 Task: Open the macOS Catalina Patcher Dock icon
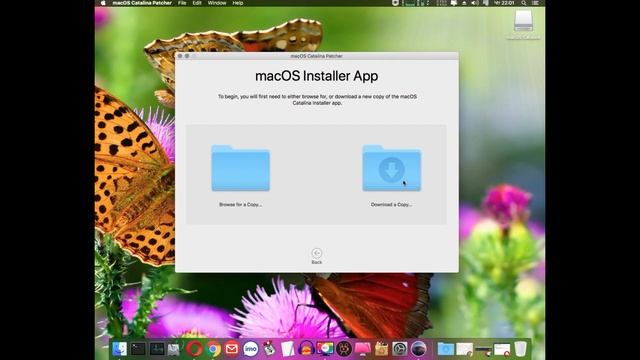418,349
